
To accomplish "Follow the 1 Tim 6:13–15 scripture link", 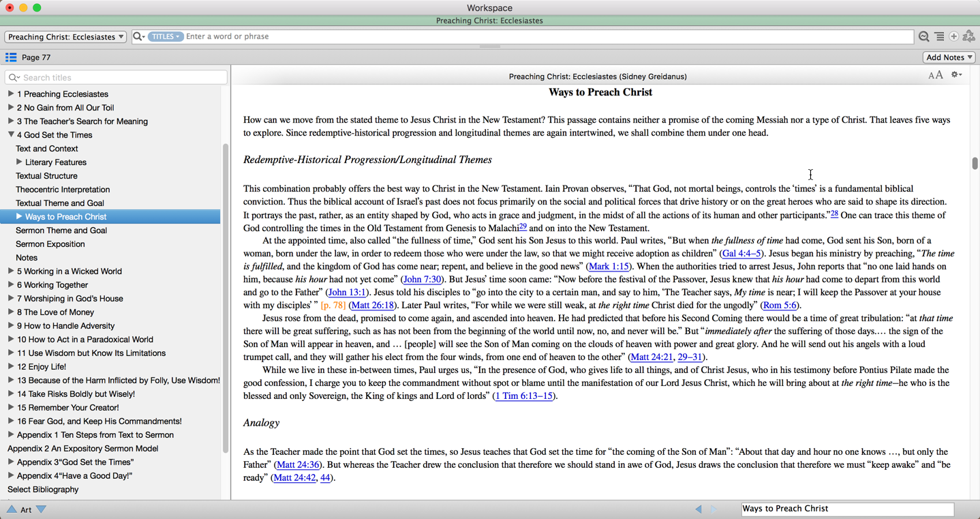I will point(524,396).
